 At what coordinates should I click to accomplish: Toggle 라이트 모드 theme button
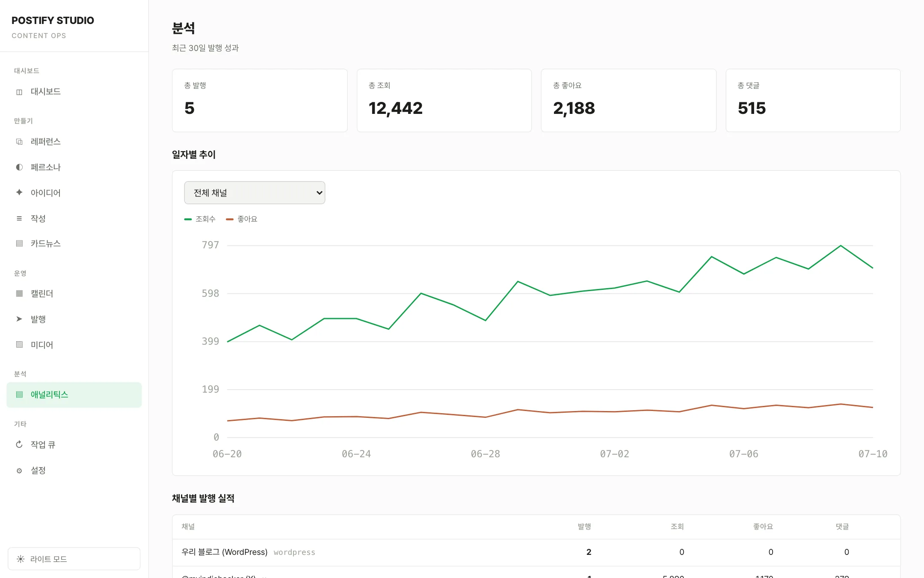point(74,559)
